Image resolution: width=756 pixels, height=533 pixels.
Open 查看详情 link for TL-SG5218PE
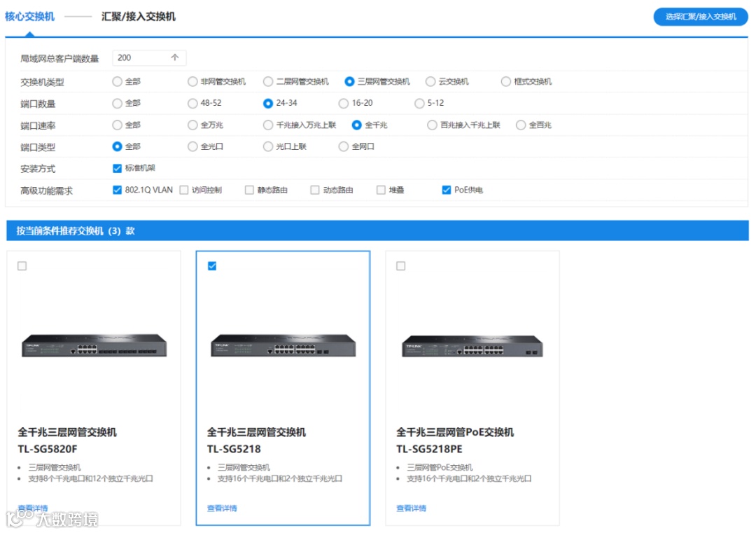pyautogui.click(x=412, y=508)
